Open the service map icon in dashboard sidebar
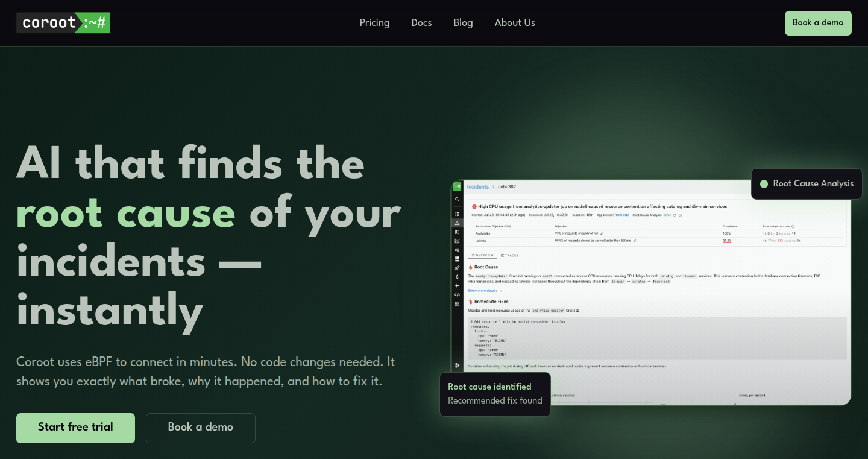This screenshot has width=868, height=459. pyautogui.click(x=457, y=232)
